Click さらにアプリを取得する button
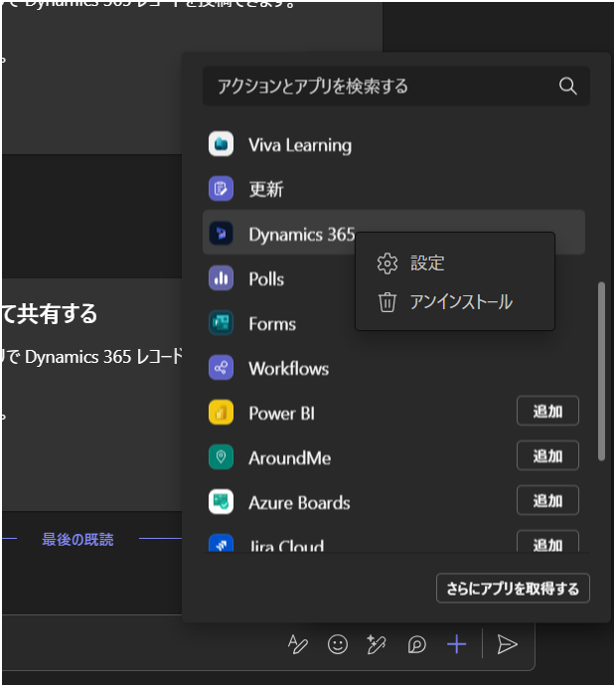The image size is (616, 687). pos(513,588)
